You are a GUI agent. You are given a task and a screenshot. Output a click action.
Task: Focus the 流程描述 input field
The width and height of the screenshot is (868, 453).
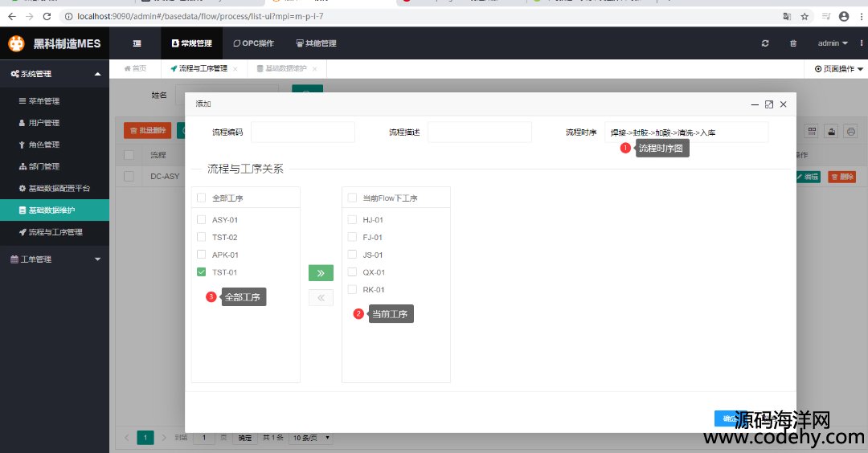pos(479,133)
